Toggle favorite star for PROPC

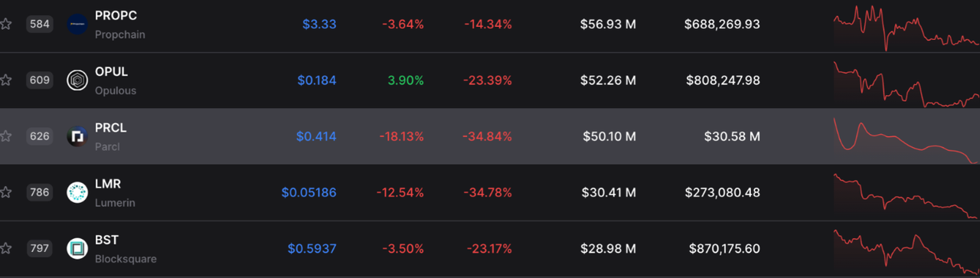(5, 24)
